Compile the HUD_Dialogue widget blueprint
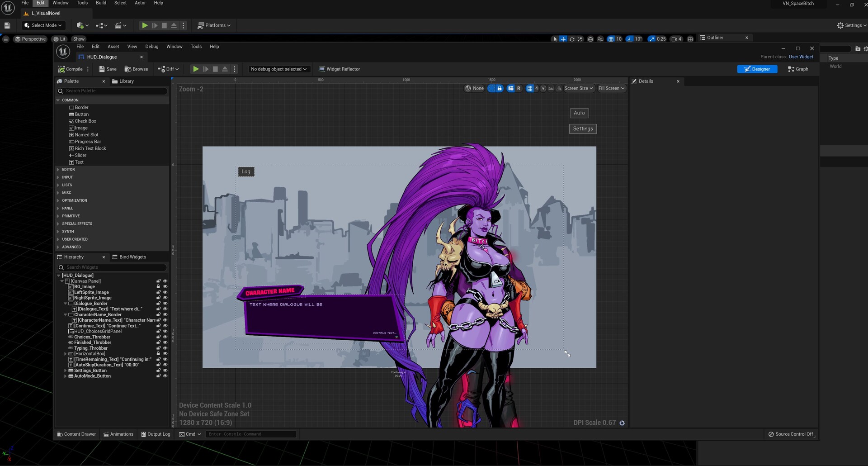The width and height of the screenshot is (868, 466). (72, 69)
